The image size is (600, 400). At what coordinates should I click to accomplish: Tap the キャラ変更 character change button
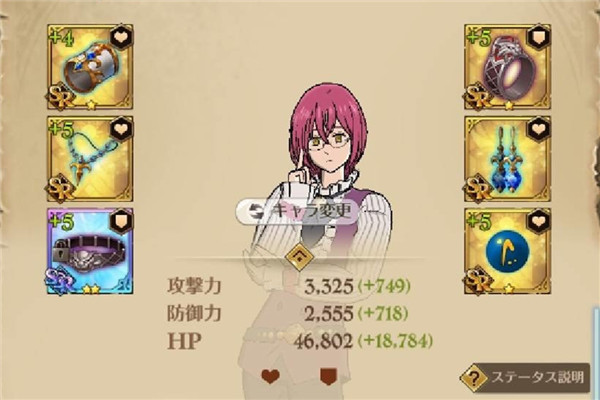pos(298,211)
